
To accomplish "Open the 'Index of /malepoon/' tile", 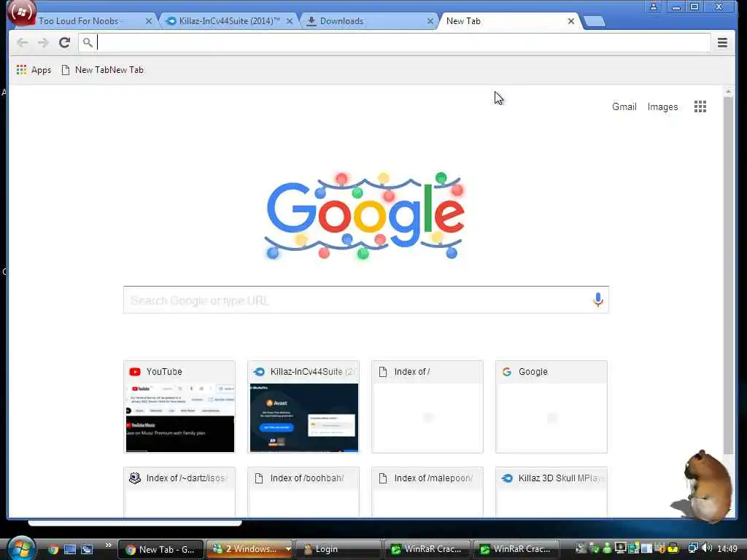I will [427, 492].
